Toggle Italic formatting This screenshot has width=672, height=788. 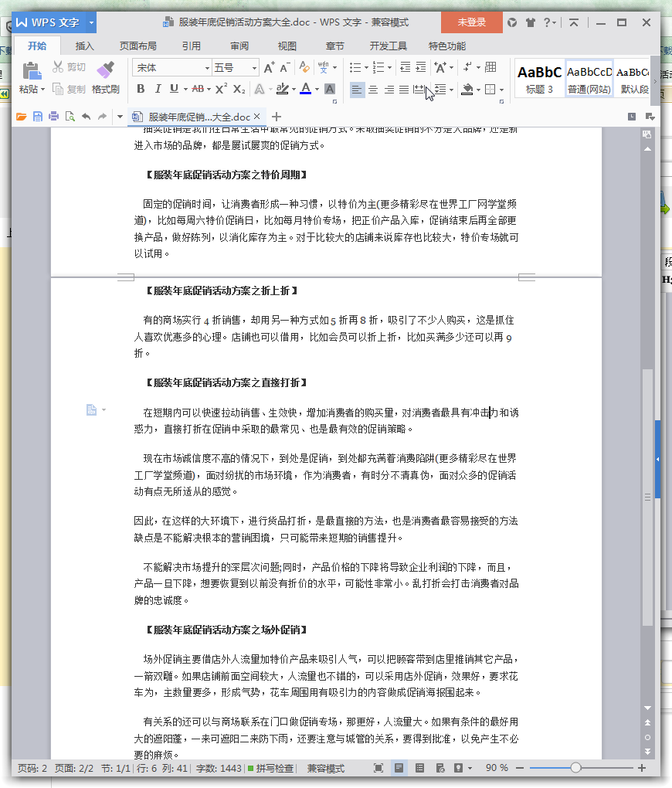[158, 89]
